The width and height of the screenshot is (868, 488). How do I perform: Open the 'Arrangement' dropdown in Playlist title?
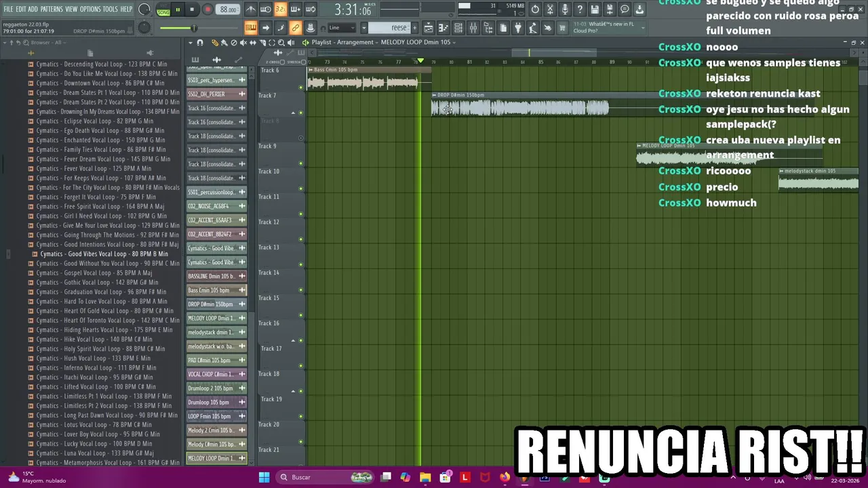point(376,42)
